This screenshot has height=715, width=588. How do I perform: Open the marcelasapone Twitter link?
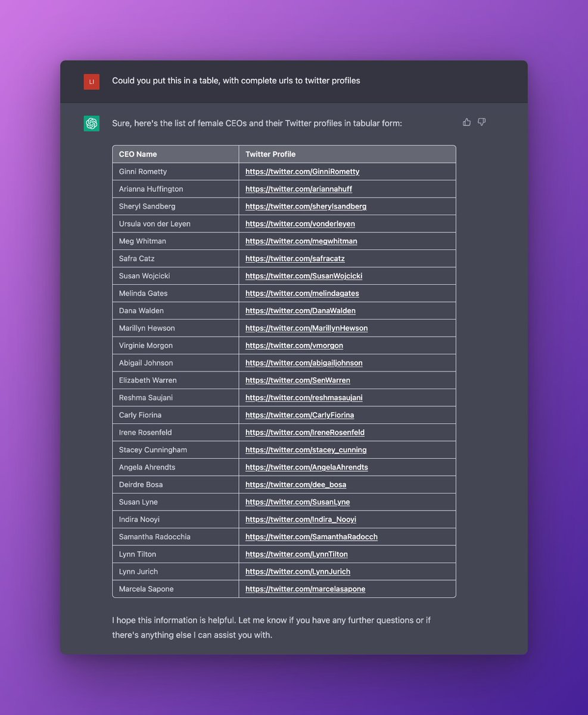point(306,589)
